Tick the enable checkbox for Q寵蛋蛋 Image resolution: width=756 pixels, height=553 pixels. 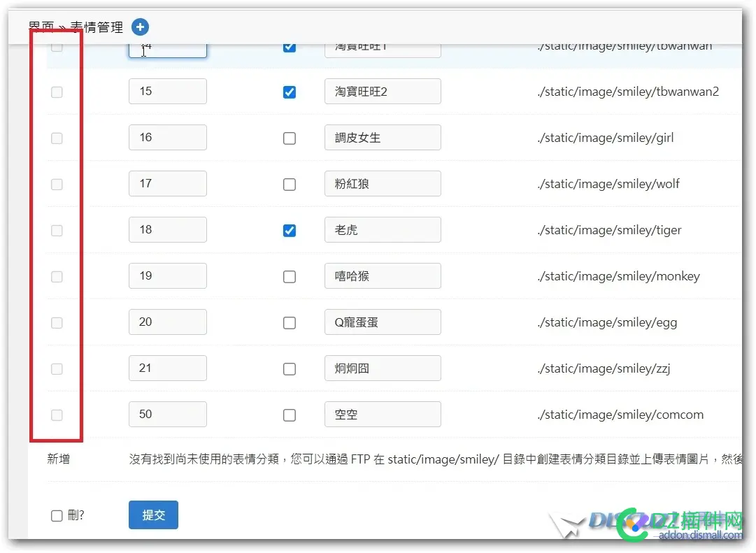(x=290, y=323)
